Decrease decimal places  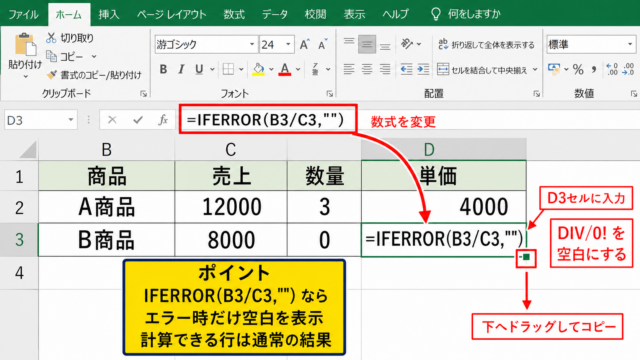click(x=628, y=69)
